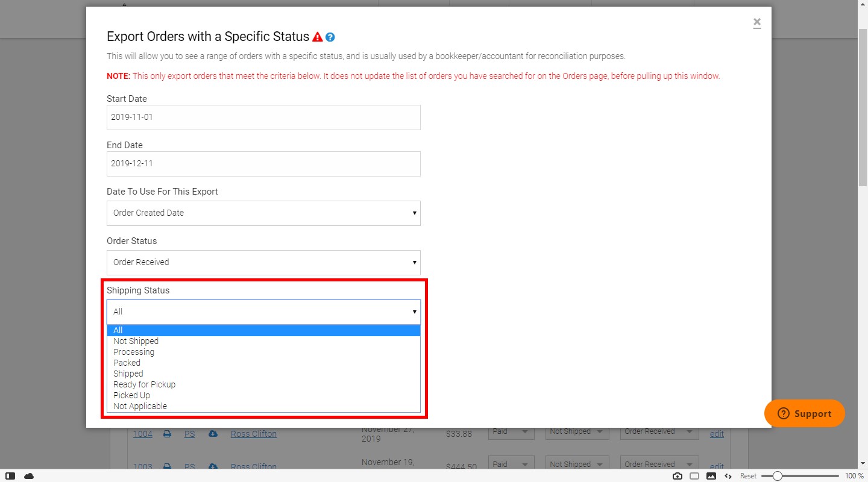
Task: Open the Support chat button
Action: click(x=804, y=413)
